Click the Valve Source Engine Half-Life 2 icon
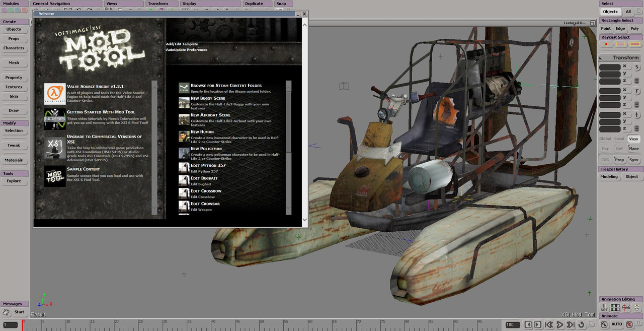Image resolution: width=644 pixels, height=331 pixels. coord(55,94)
